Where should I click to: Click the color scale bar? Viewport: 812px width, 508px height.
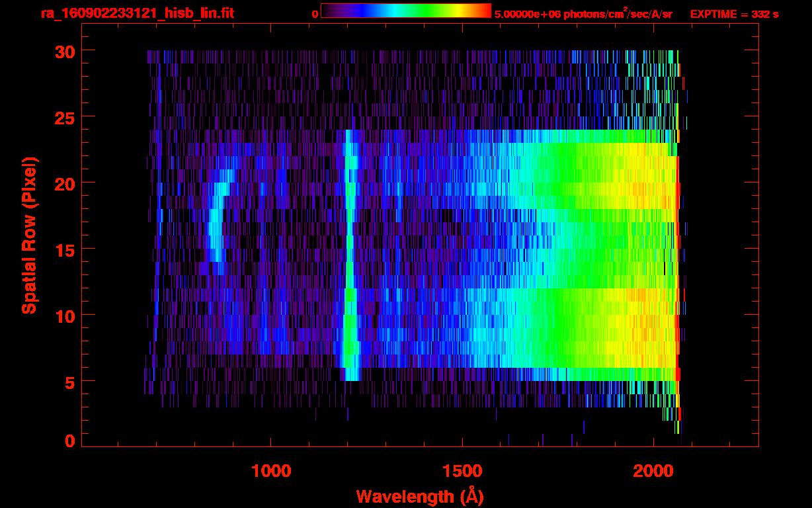(406, 11)
